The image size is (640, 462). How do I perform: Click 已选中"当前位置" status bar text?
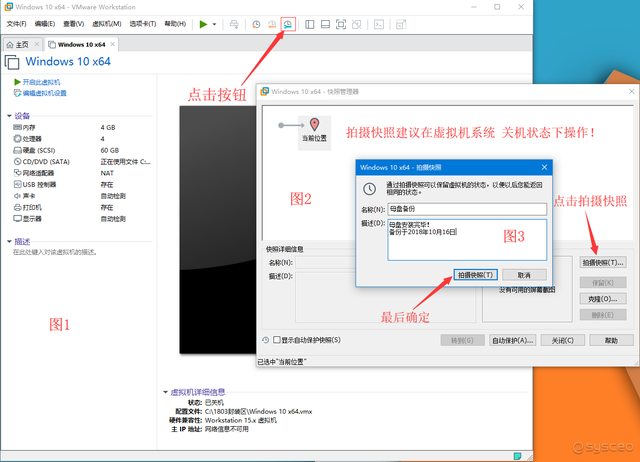point(282,362)
